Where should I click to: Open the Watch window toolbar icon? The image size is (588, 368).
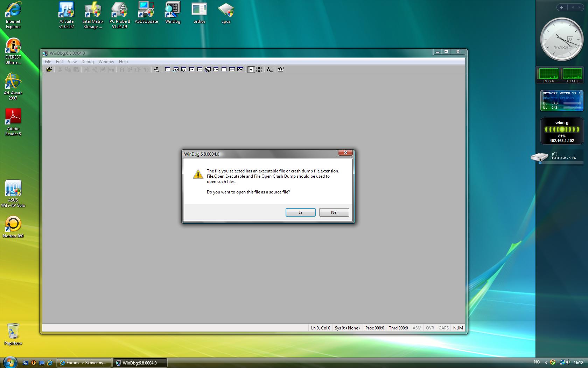coord(176,69)
